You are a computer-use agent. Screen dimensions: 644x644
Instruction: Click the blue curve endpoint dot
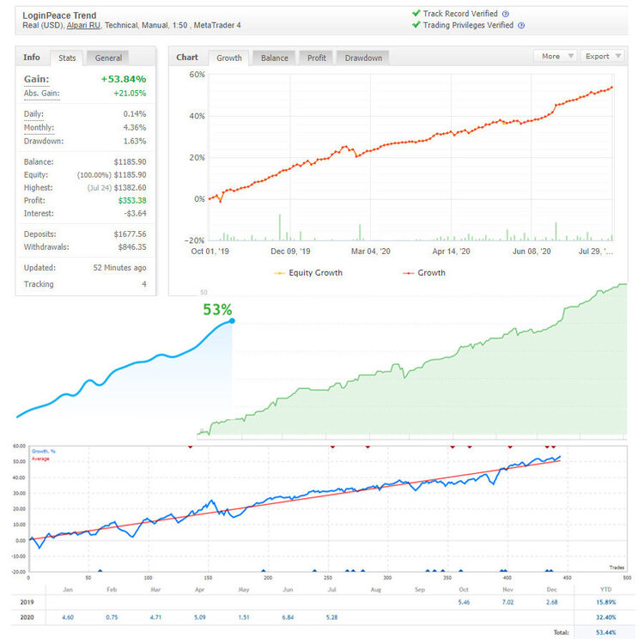[x=232, y=321]
